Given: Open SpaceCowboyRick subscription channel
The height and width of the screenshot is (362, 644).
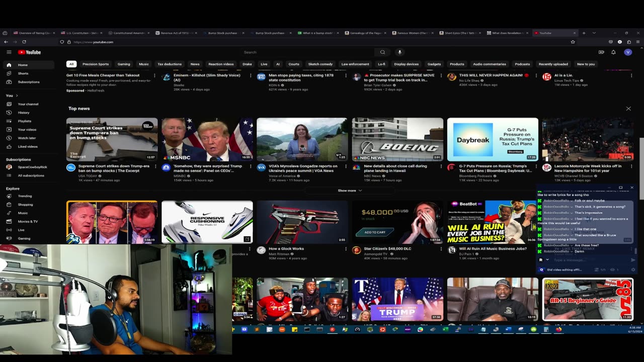Looking at the screenshot, I should pyautogui.click(x=29, y=167).
